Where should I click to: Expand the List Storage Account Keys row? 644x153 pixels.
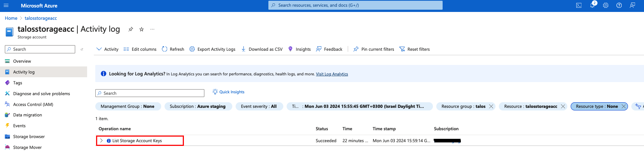point(101,141)
